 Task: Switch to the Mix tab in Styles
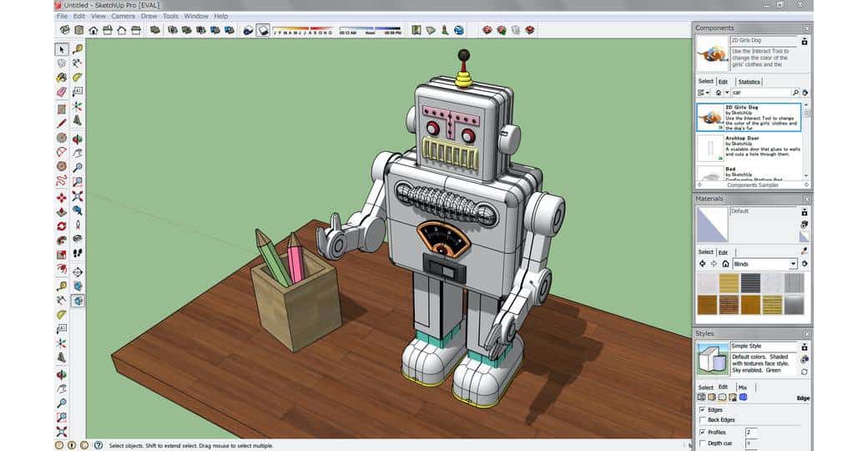coord(743,388)
